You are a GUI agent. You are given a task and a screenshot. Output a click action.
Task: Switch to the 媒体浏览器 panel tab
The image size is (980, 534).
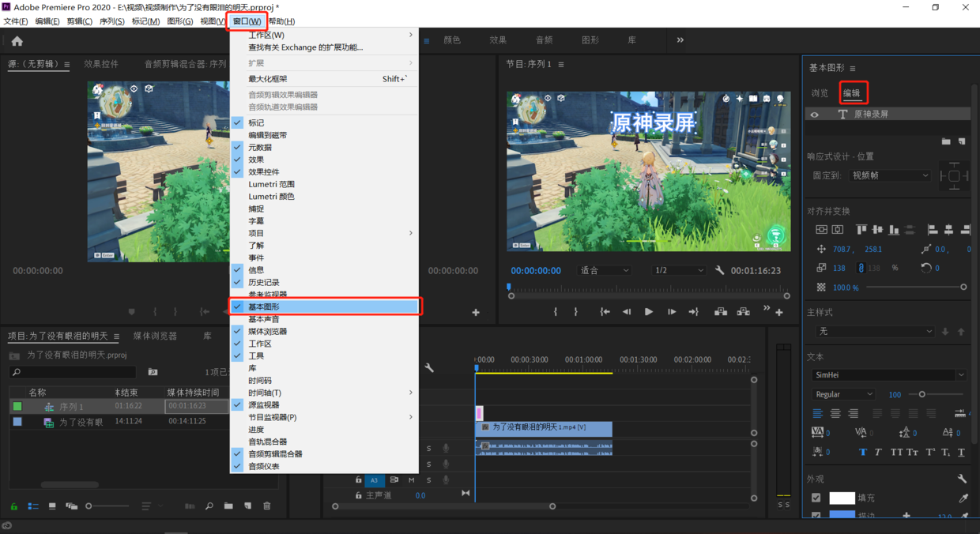pyautogui.click(x=155, y=336)
